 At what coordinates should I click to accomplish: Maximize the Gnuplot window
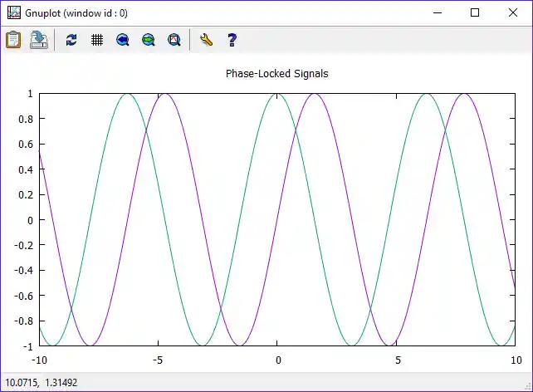pyautogui.click(x=475, y=12)
